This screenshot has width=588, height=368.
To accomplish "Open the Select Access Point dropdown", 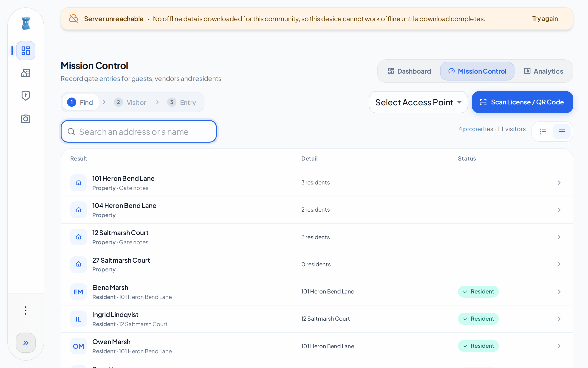I will [418, 102].
